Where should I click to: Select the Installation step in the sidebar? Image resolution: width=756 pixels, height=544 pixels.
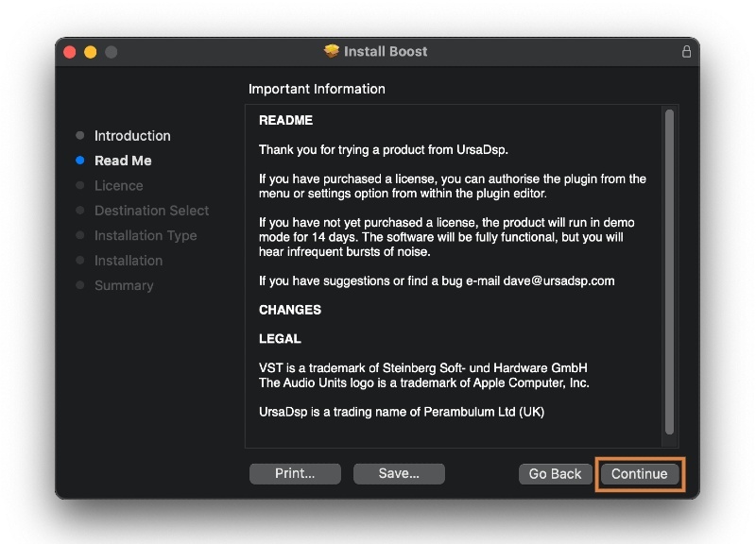[129, 261]
